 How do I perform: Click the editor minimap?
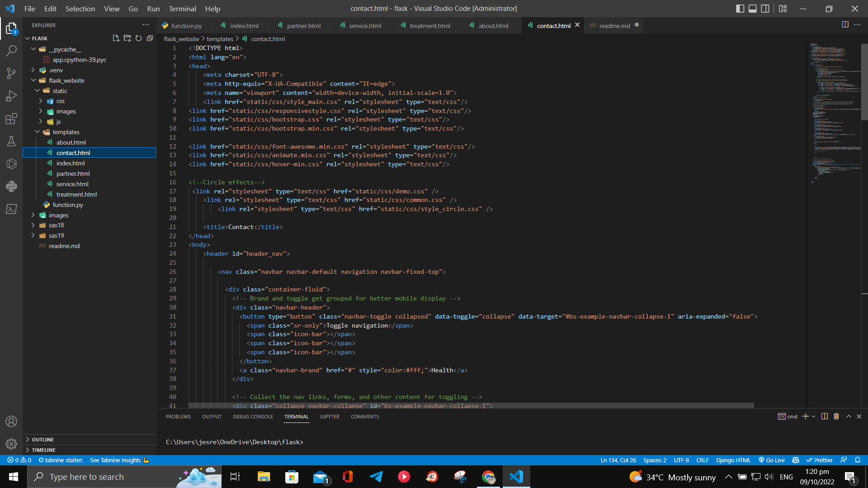click(x=834, y=113)
